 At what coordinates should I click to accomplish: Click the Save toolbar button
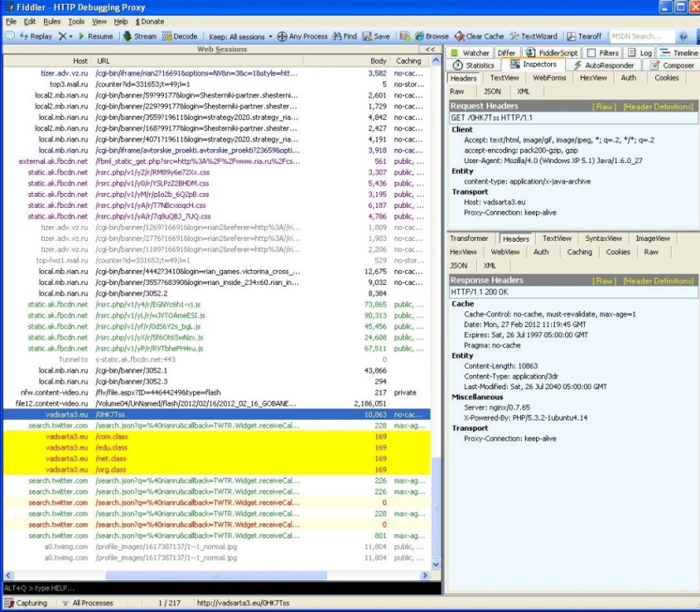tap(376, 36)
